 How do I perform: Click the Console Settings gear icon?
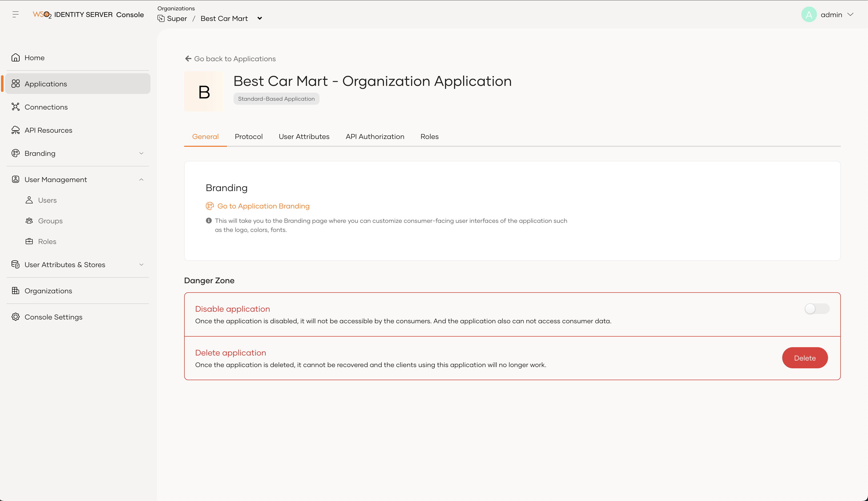tap(15, 316)
